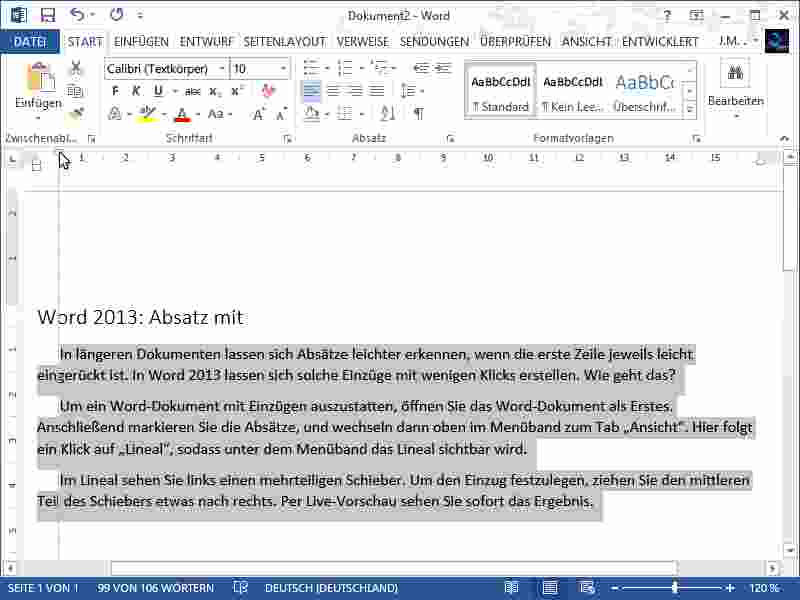Viewport: 800px width, 600px height.
Task: Toggle left text alignment
Action: click(x=311, y=91)
